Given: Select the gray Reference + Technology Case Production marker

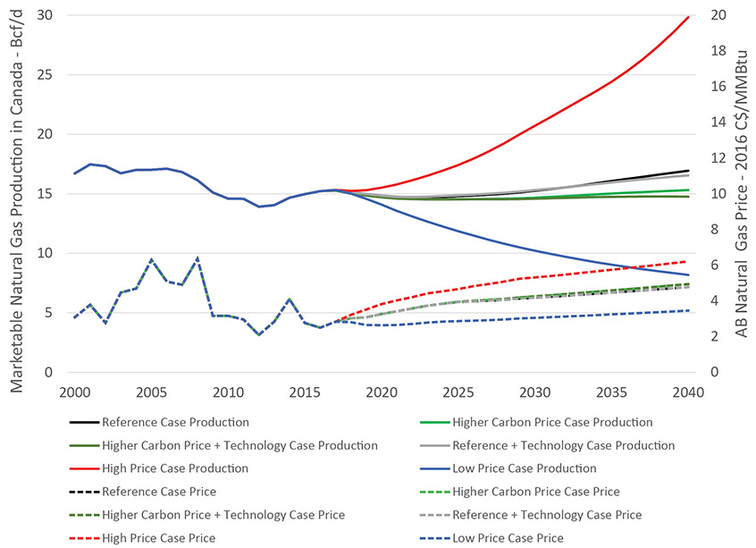Looking at the screenshot, I should click(435, 445).
